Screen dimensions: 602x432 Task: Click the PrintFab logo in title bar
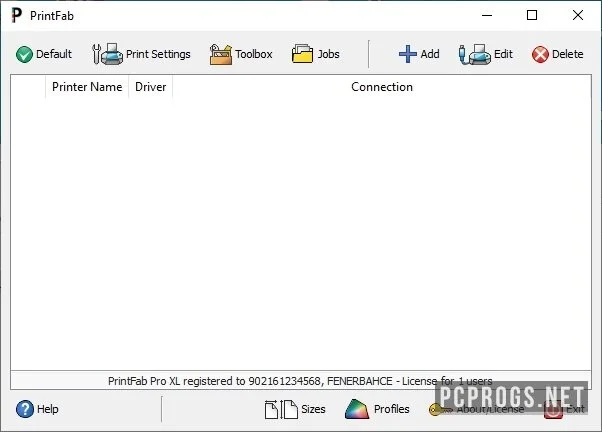click(17, 15)
